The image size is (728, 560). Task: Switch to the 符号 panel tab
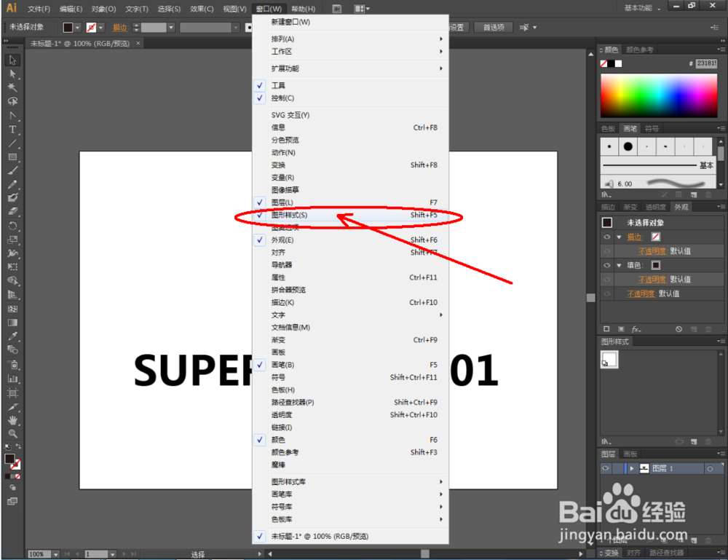coord(652,129)
